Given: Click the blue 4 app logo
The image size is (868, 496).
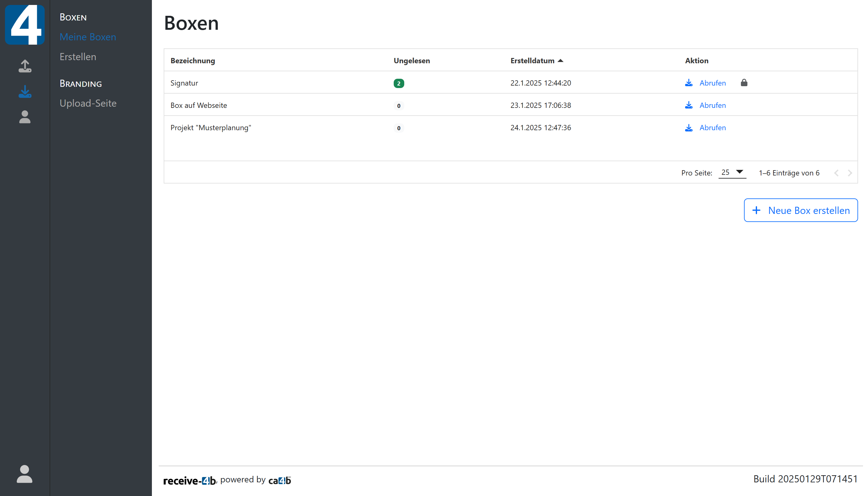Looking at the screenshot, I should [25, 24].
